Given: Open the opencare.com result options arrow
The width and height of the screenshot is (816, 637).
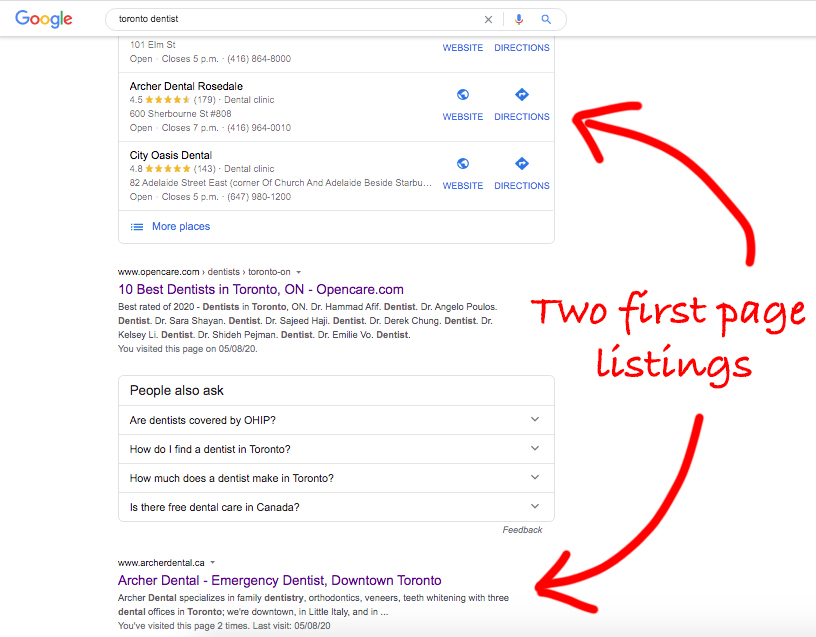Looking at the screenshot, I should tap(299, 272).
